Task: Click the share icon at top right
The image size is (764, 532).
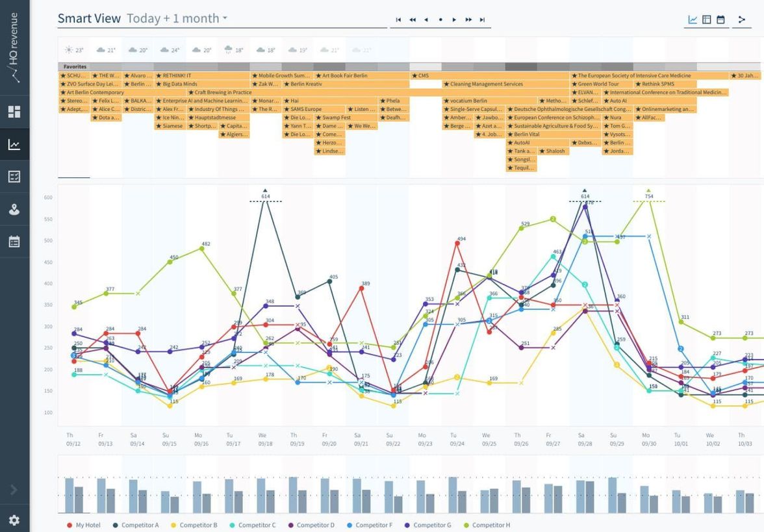Action: coord(741,19)
